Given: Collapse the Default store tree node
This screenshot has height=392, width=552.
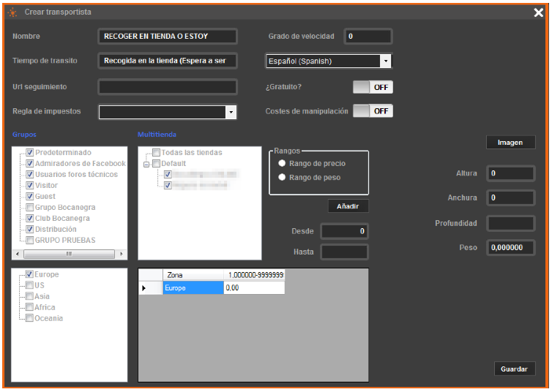Looking at the screenshot, I should tap(146, 165).
